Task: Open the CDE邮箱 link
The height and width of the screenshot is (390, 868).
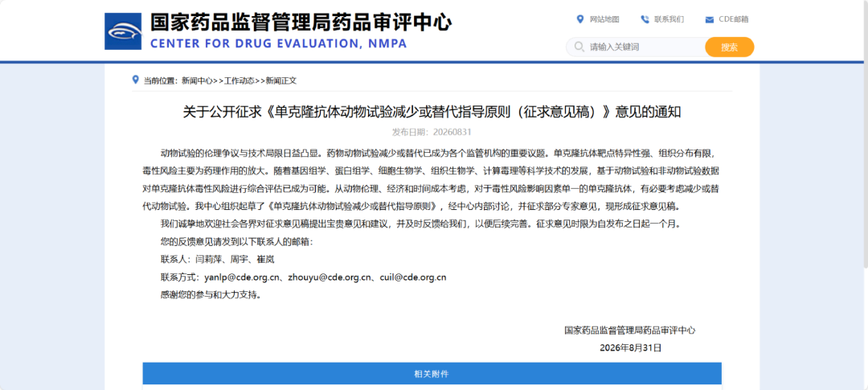Action: pyautogui.click(x=734, y=19)
